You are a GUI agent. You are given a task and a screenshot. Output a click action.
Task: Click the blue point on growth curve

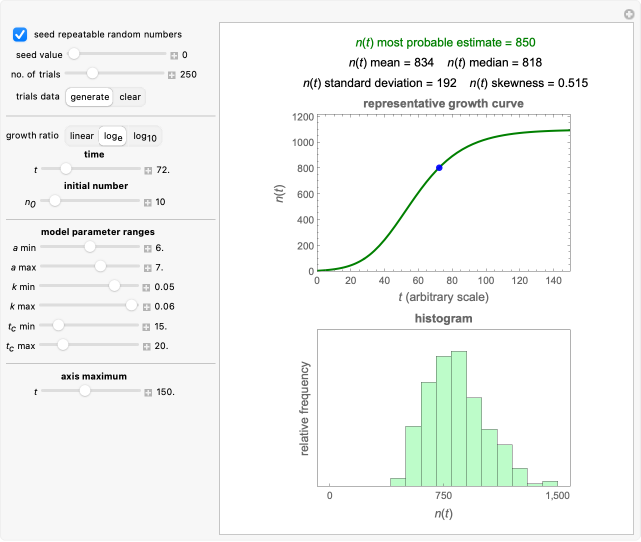(x=439, y=168)
